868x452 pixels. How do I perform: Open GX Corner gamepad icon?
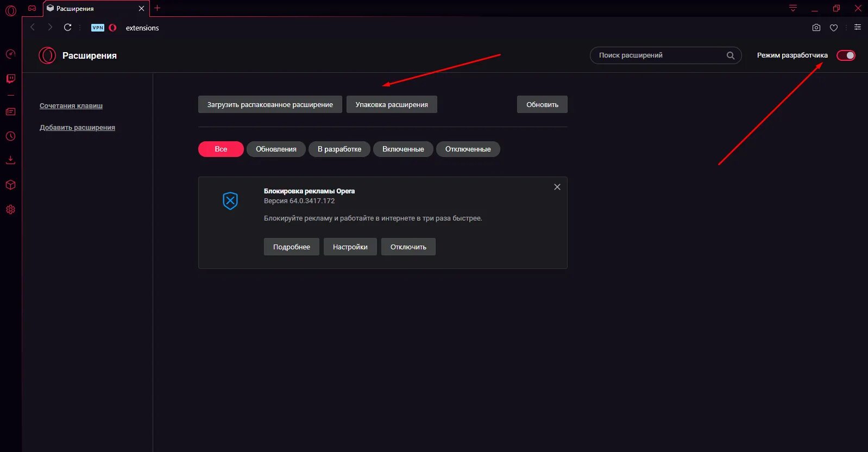[32, 8]
